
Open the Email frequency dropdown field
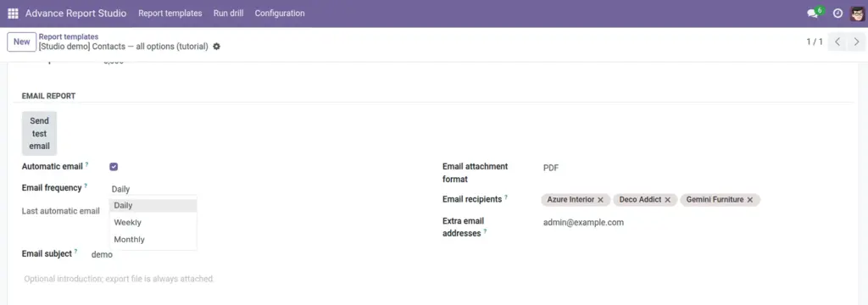pos(153,189)
